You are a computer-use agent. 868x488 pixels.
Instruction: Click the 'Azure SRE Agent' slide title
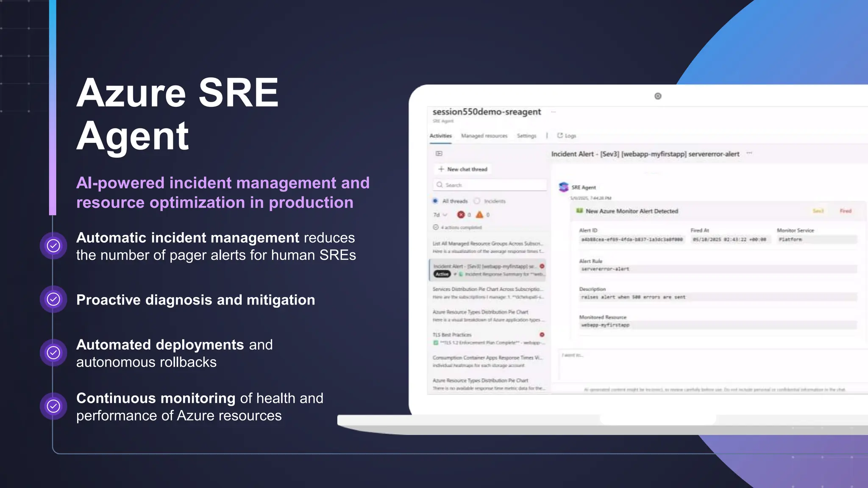pyautogui.click(x=177, y=114)
